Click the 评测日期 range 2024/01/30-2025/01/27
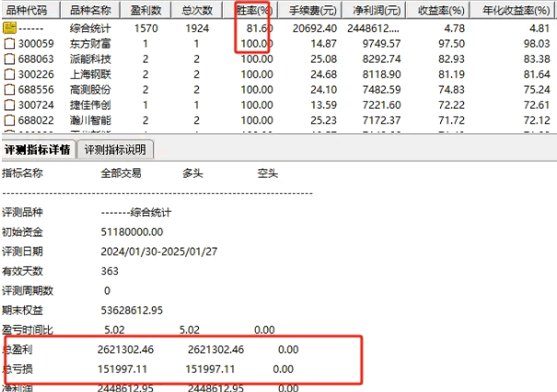 pyautogui.click(x=159, y=251)
